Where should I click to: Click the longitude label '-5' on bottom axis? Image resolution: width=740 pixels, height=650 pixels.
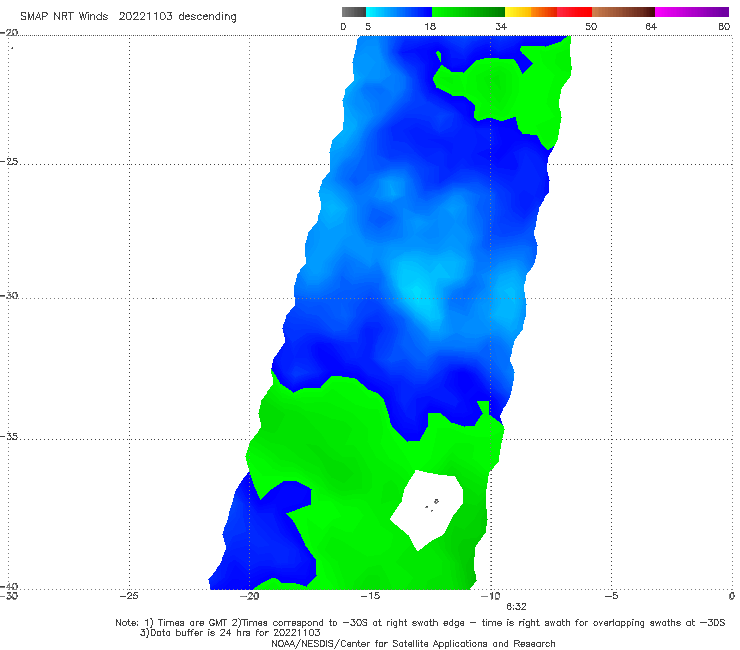pos(611,596)
